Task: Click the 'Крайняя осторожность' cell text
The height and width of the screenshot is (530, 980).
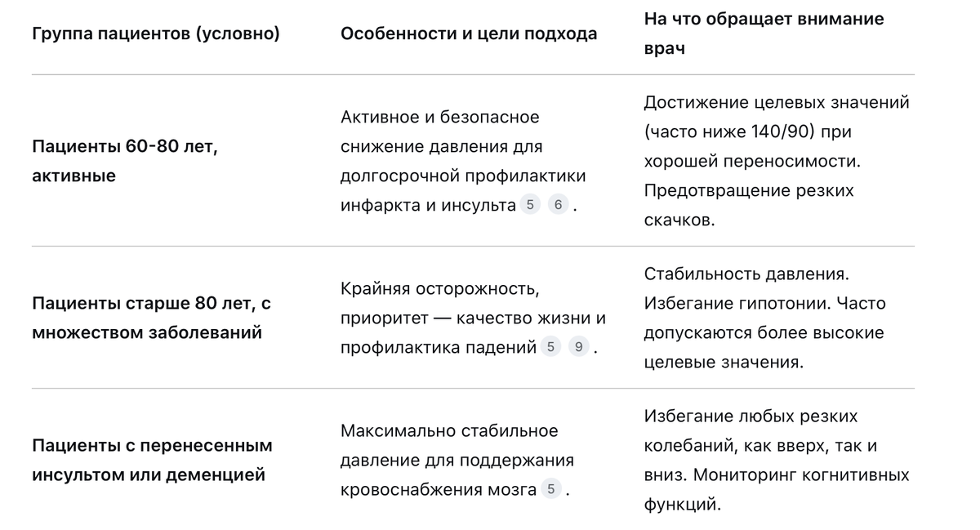Action: click(x=439, y=289)
